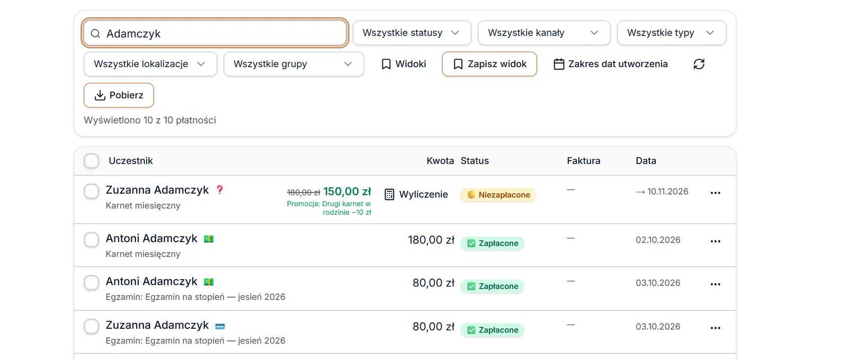Toggle the select-all checkbox in table header

point(92,161)
